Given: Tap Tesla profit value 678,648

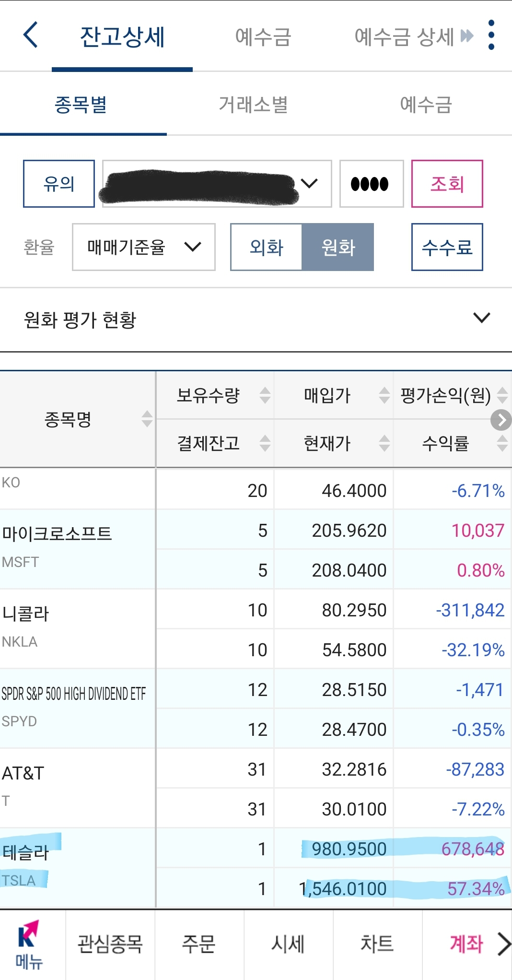Looking at the screenshot, I should pyautogui.click(x=473, y=849).
